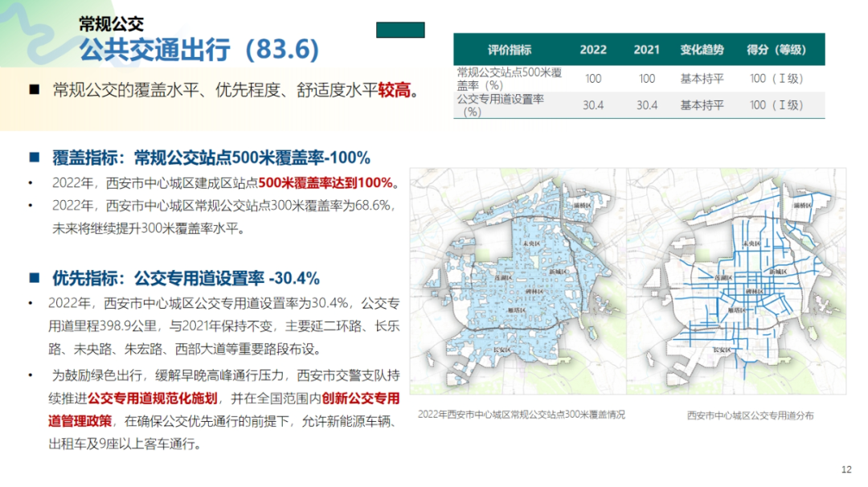Click the 2022 column header in the table
Screen dimensions: 868x487
593,50
